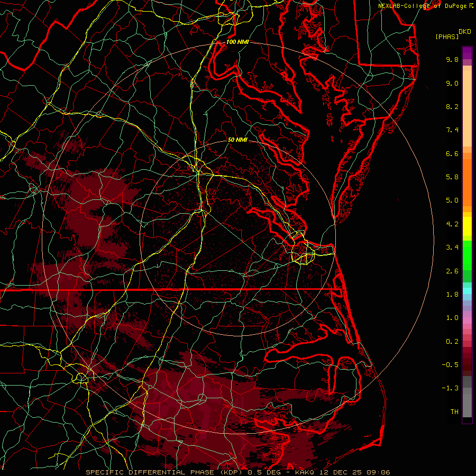Click the 9.8 value on the color scale
476x476 pixels.
[452, 59]
